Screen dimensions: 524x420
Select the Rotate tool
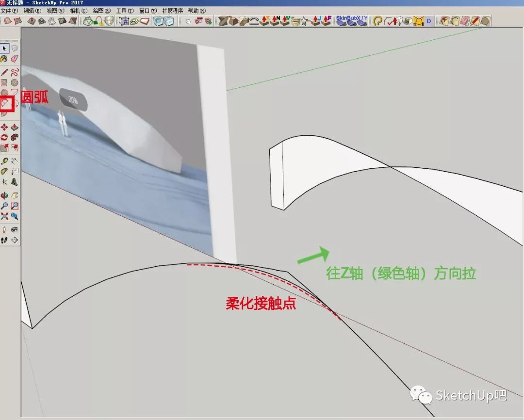(x=4, y=137)
